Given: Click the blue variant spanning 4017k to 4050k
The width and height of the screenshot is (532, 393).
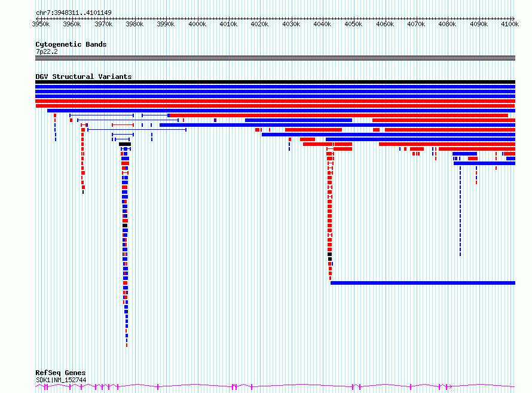Looking at the screenshot, I should click(298, 120).
